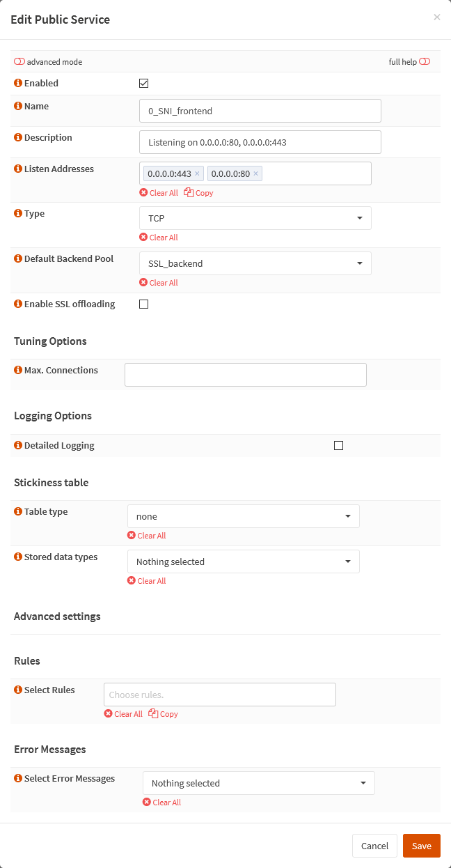451x868 pixels.
Task: Save the public service settings
Action: [421, 846]
